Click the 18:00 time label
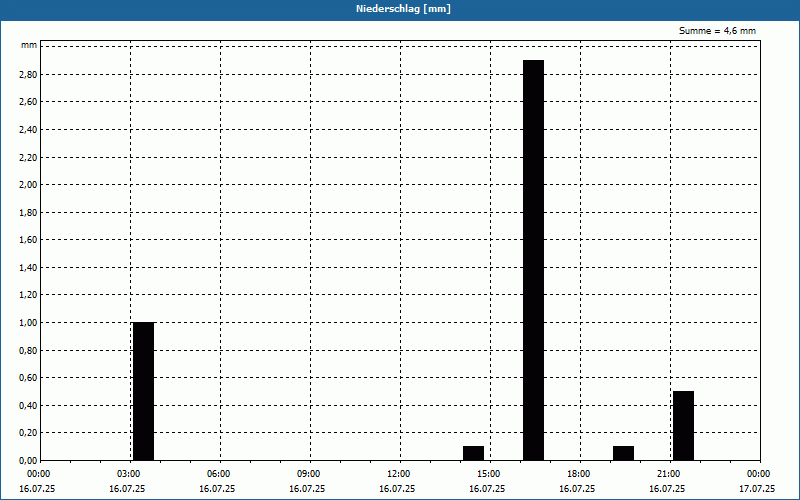The image size is (800, 500). point(579,474)
